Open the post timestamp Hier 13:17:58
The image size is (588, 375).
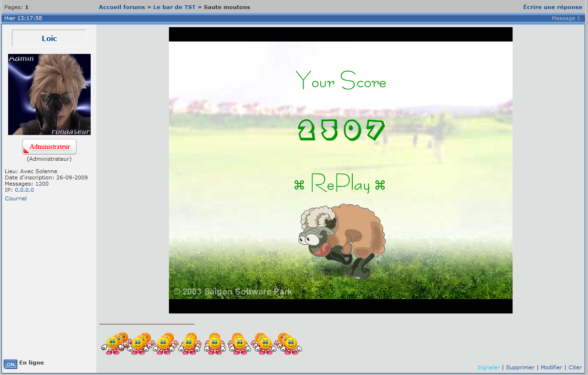[x=23, y=18]
